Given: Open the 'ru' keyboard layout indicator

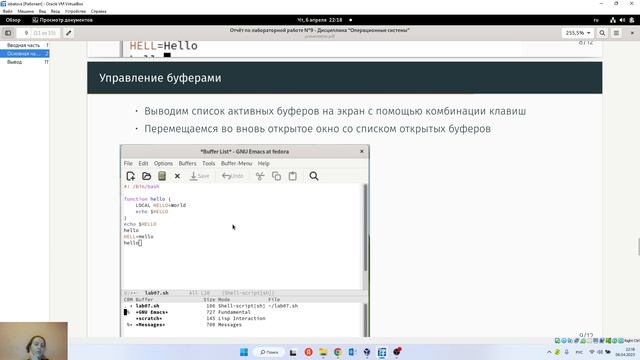Looking at the screenshot, I should tap(596, 20).
